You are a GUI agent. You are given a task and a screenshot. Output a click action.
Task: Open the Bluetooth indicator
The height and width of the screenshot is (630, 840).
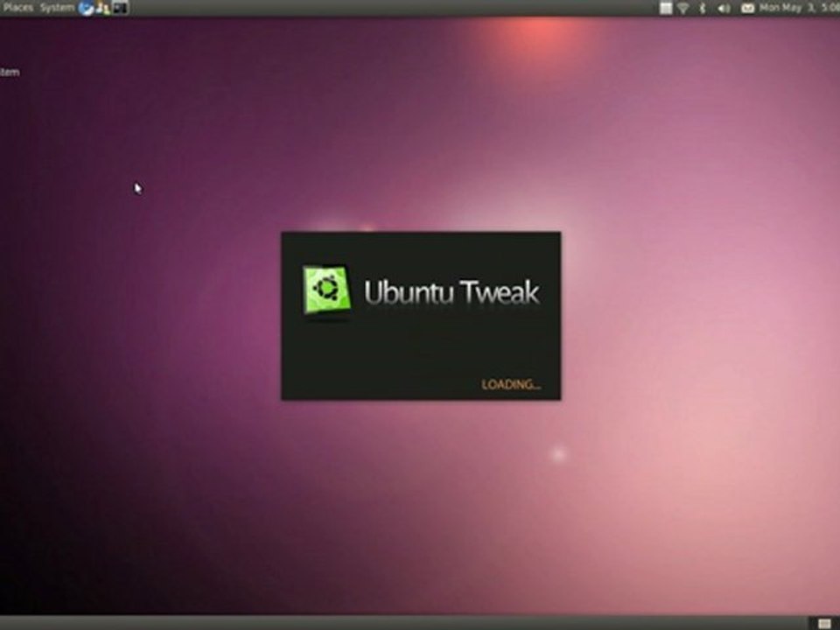[703, 8]
